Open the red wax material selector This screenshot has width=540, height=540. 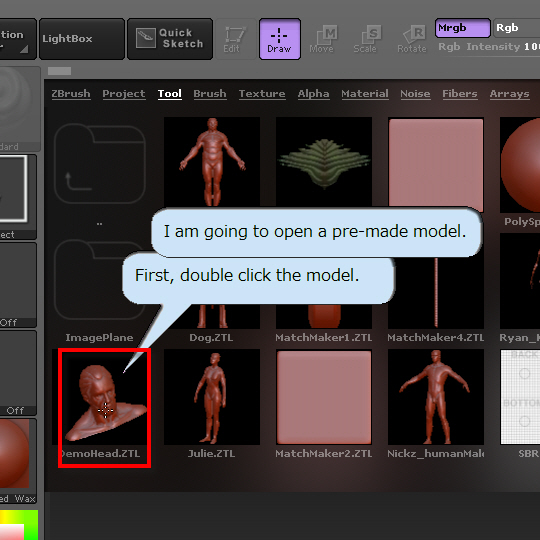pyautogui.click(x=18, y=461)
